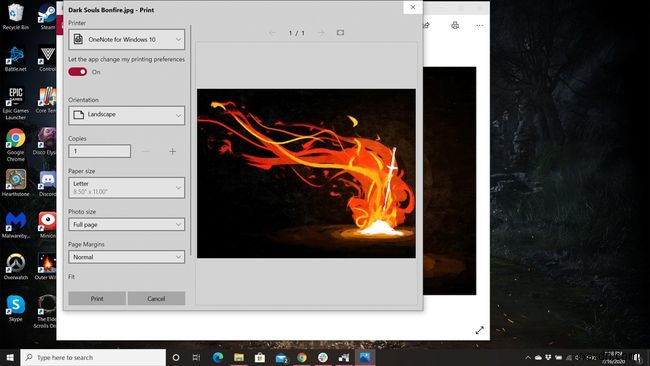Viewport: 650px width, 366px height.
Task: Click the fullscreen arrows icon in Photos window
Action: [480, 330]
